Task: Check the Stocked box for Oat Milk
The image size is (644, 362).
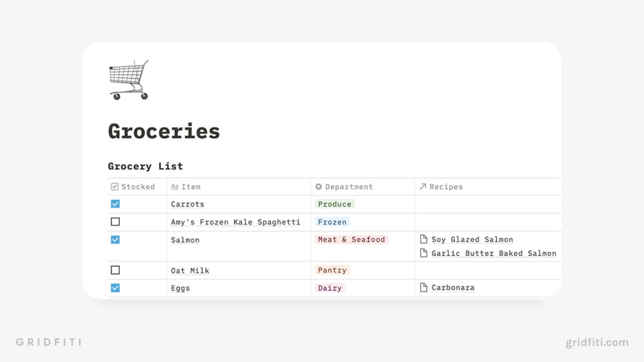Action: (115, 270)
